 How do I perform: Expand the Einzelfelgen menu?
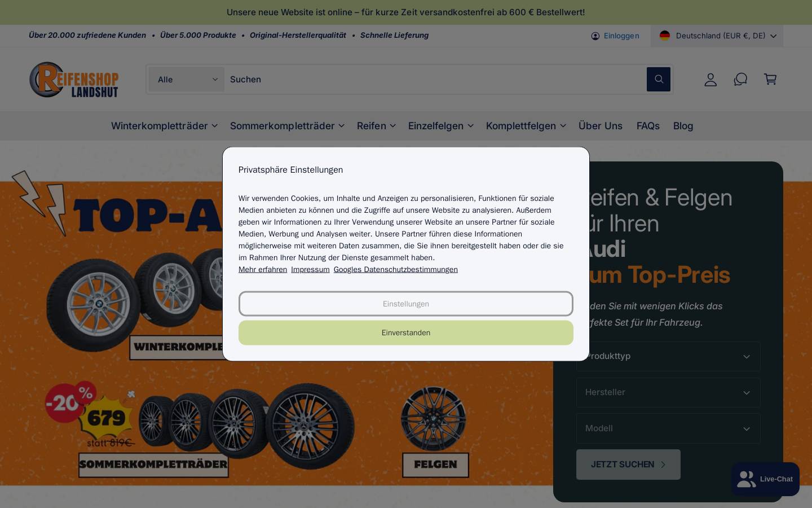pos(440,126)
